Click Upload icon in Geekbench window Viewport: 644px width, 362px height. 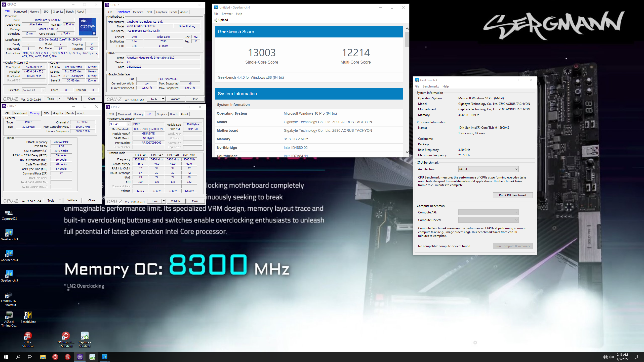click(216, 20)
